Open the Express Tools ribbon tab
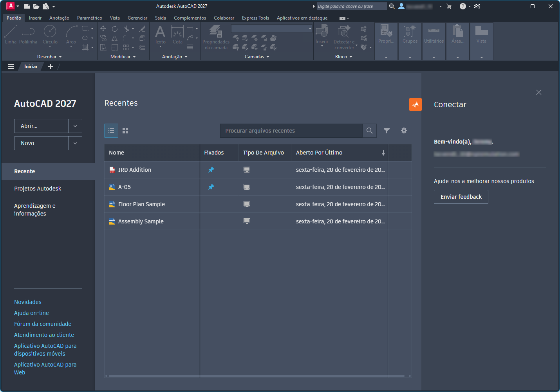This screenshot has width=560, height=392. click(x=255, y=18)
